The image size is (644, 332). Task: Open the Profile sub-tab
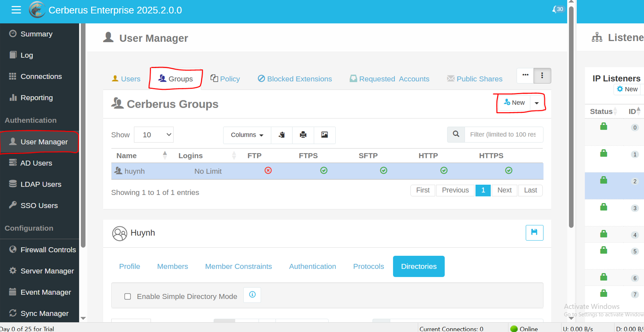(130, 266)
